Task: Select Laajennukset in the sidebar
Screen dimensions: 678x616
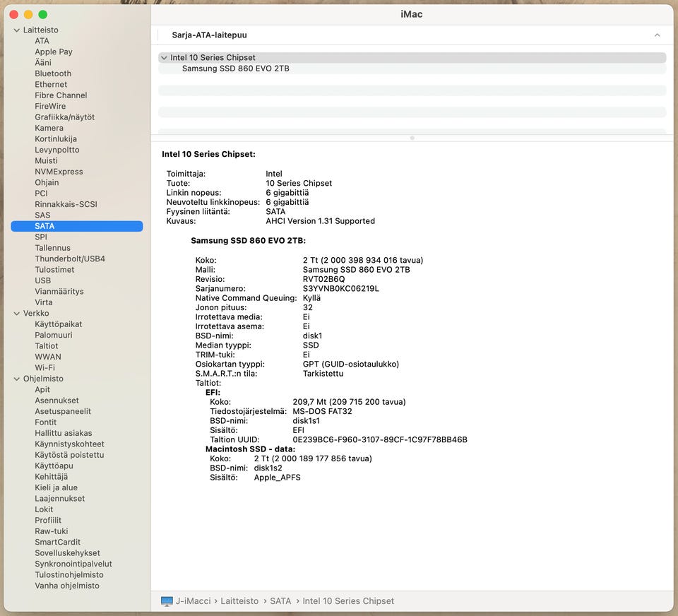Action: coord(59,498)
